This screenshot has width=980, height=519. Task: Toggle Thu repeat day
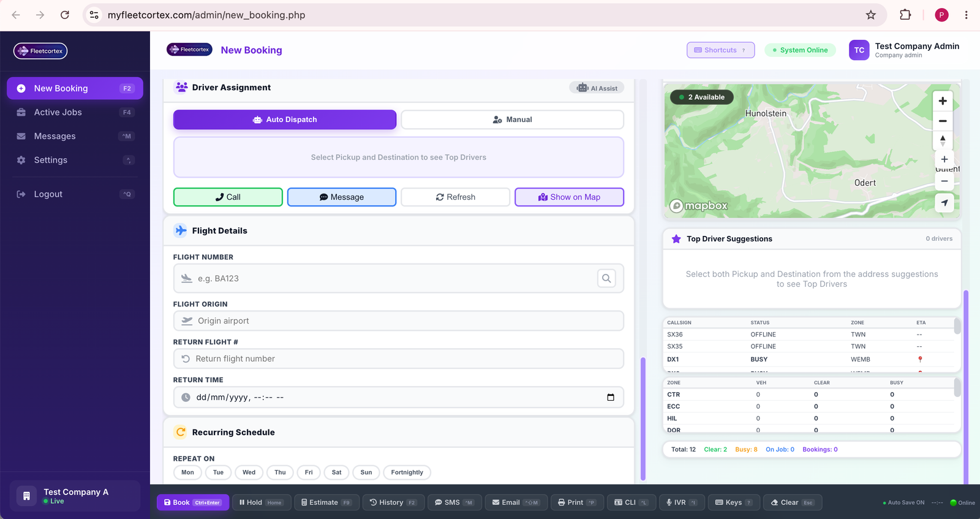click(280, 472)
